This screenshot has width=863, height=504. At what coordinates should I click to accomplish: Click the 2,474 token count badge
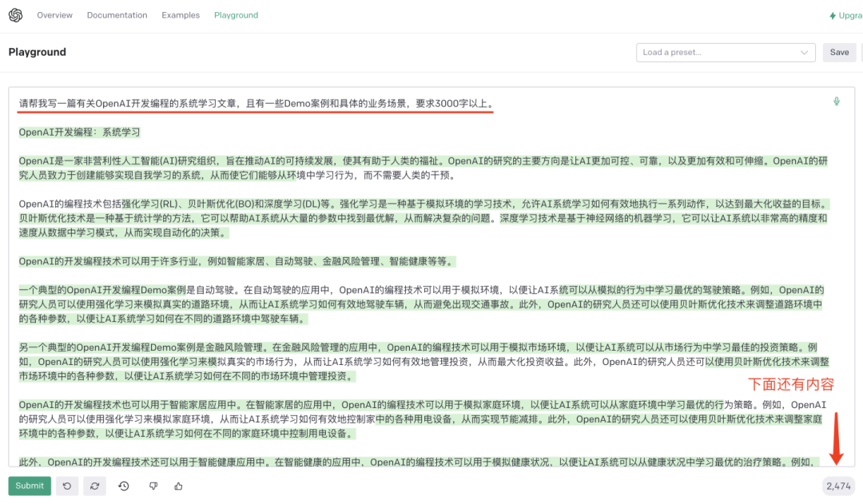point(838,486)
